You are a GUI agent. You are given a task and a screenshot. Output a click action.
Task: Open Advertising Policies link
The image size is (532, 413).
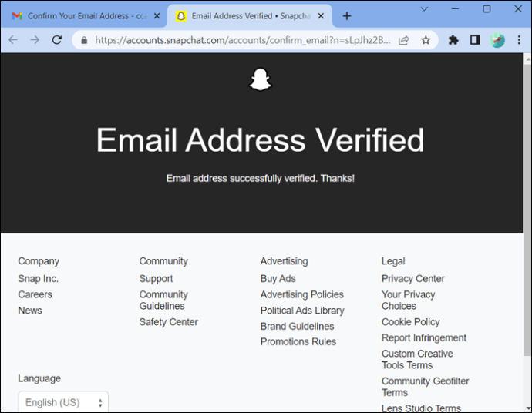click(302, 294)
